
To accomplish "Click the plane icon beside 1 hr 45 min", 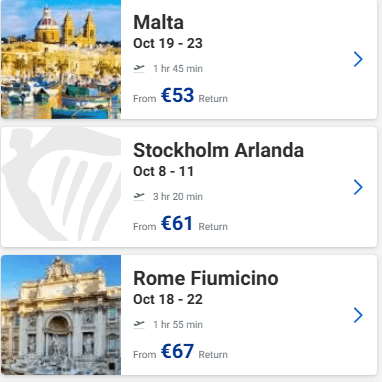I will pos(139,68).
